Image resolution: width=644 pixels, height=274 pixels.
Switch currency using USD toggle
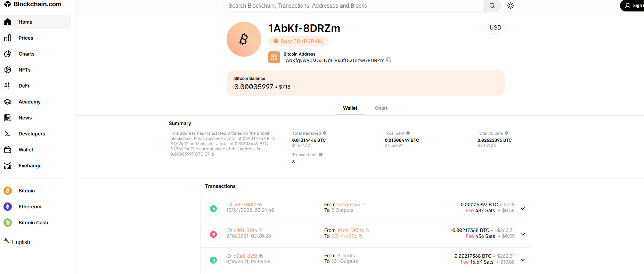495,27
